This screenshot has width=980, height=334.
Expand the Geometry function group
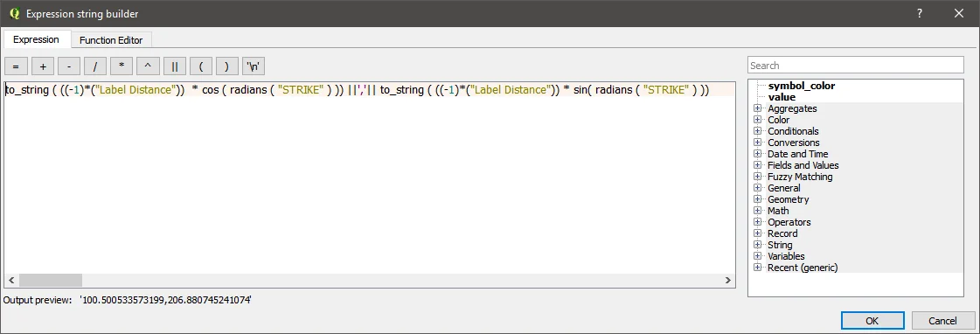758,199
